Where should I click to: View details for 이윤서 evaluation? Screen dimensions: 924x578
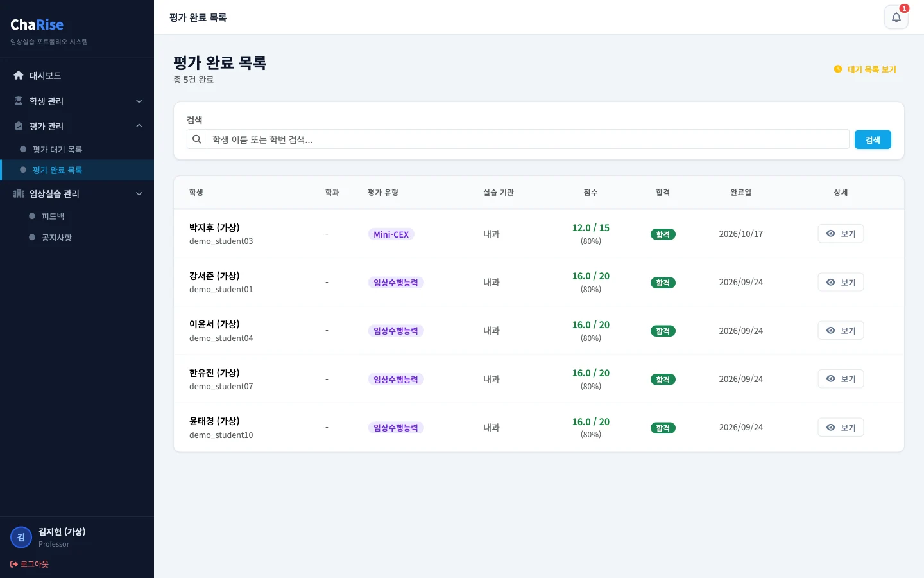tap(841, 331)
